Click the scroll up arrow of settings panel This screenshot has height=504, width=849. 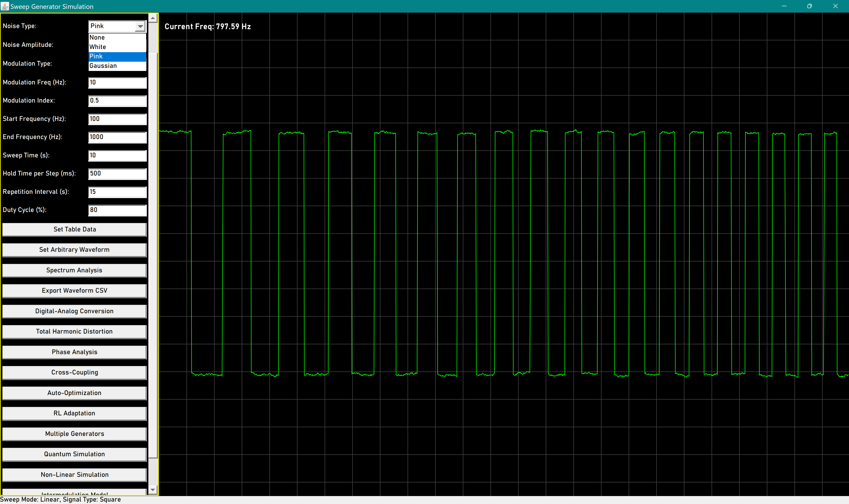153,18
